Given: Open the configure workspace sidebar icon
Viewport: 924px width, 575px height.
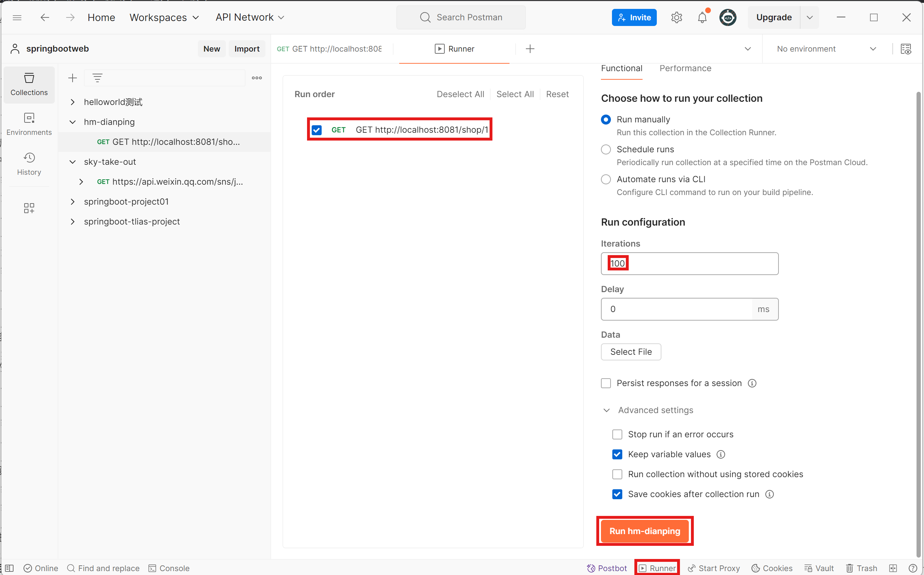Looking at the screenshot, I should pyautogui.click(x=29, y=208).
